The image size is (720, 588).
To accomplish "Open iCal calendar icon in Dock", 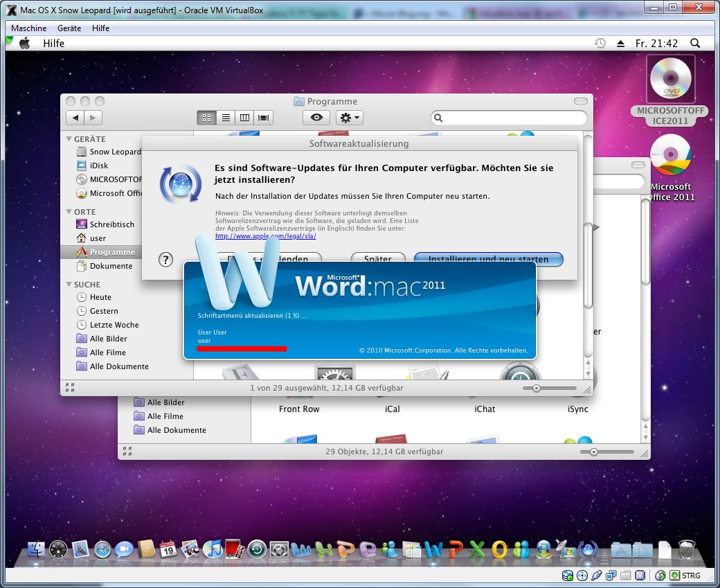I will pos(168,549).
